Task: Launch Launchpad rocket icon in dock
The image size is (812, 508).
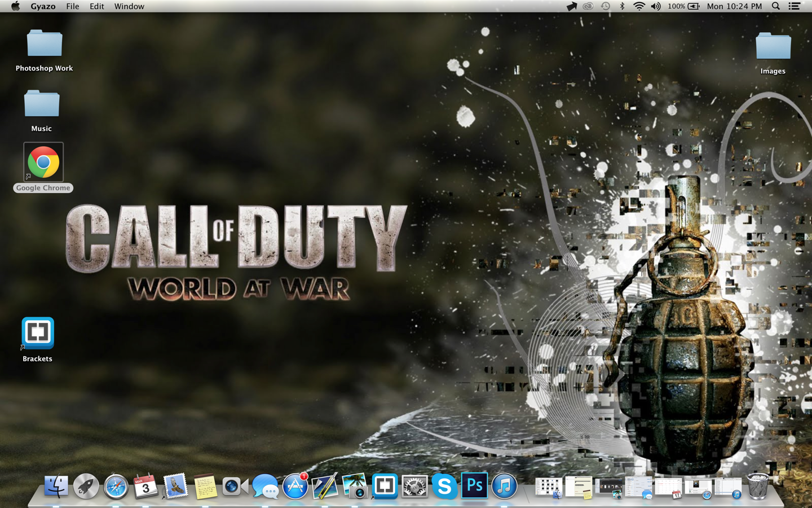Action: click(x=86, y=486)
